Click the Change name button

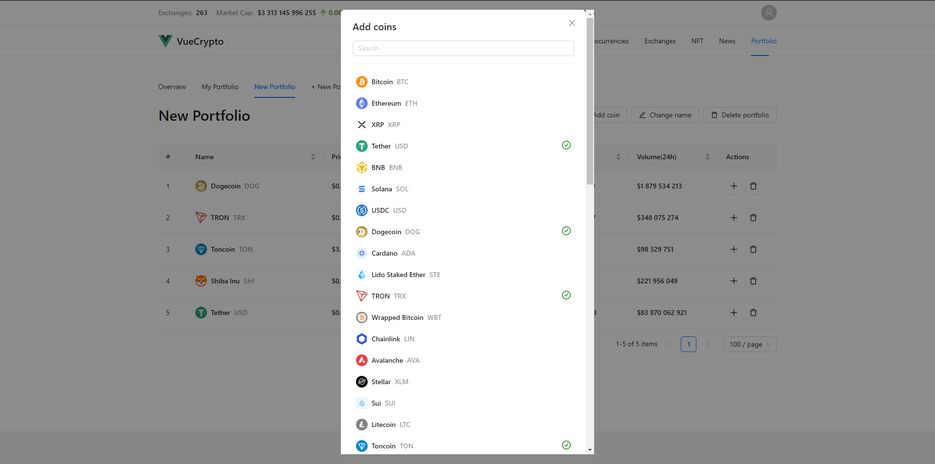click(665, 115)
